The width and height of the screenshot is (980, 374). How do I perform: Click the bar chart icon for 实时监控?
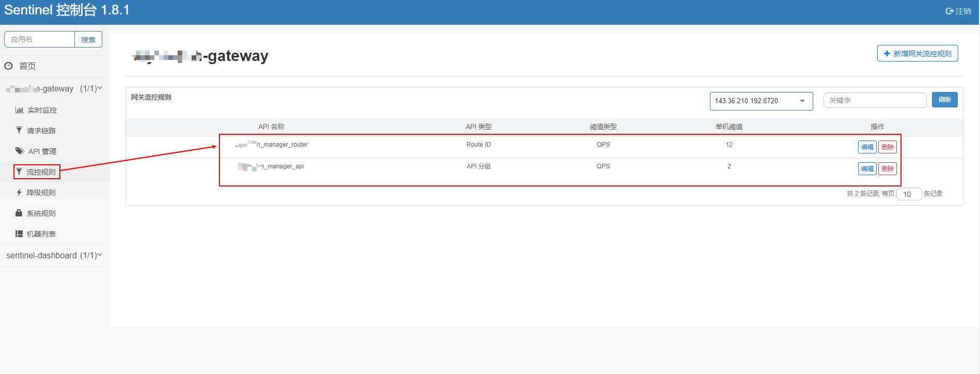pos(19,110)
